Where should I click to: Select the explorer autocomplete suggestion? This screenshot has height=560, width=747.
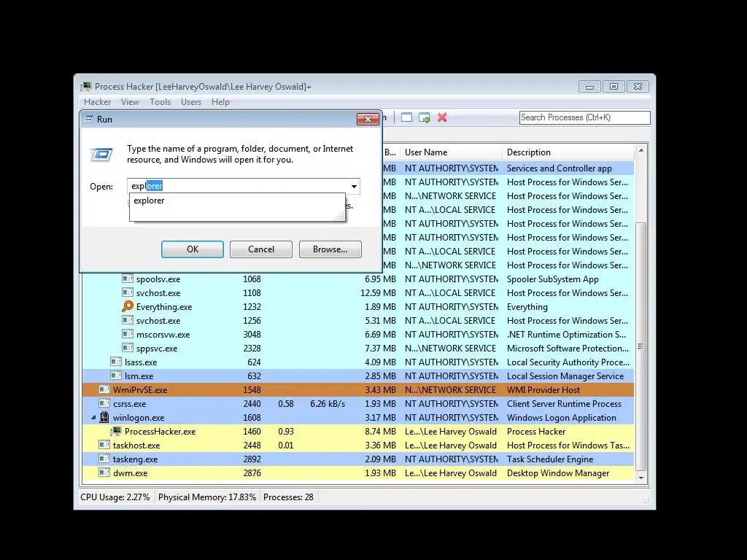tap(237, 201)
